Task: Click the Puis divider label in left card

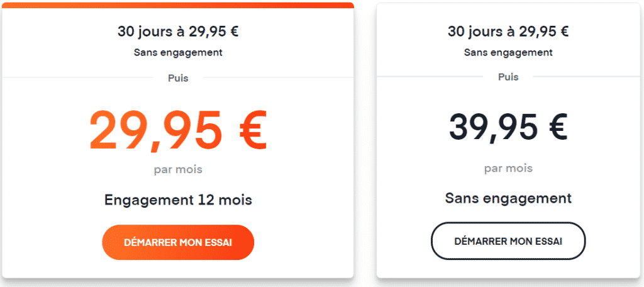Action: 178,78
